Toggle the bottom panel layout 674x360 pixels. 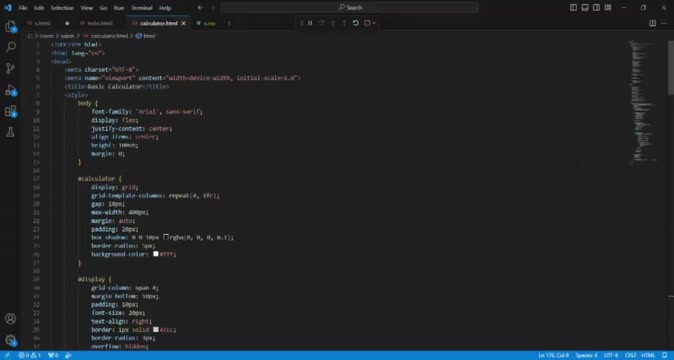tap(585, 7)
